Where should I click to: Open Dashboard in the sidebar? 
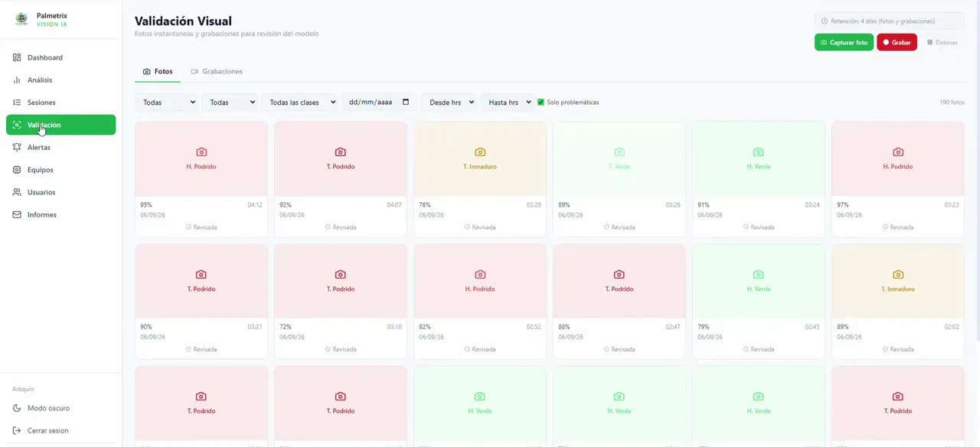(60, 57)
